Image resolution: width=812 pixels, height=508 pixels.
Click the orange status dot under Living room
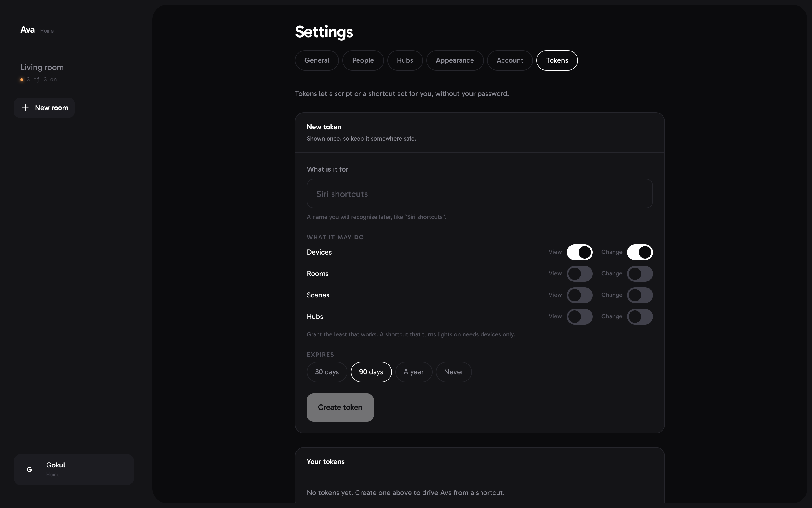point(22,80)
